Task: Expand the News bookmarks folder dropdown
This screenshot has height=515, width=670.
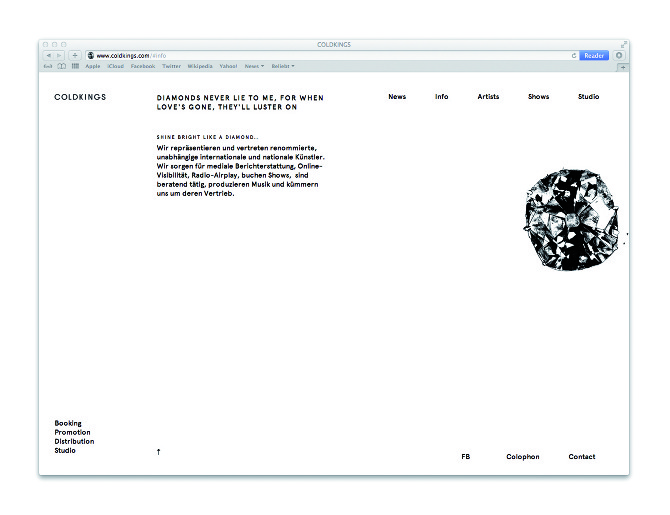Action: coord(254,66)
